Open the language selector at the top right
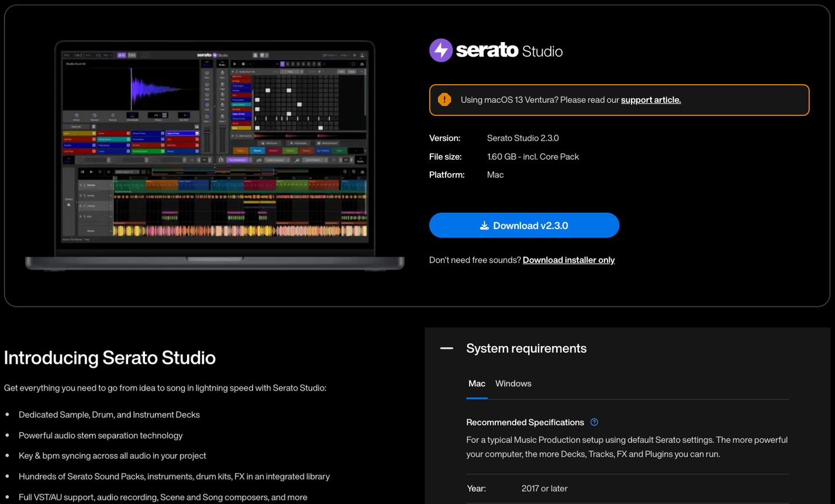The width and height of the screenshot is (835, 504). [x=331, y=55]
